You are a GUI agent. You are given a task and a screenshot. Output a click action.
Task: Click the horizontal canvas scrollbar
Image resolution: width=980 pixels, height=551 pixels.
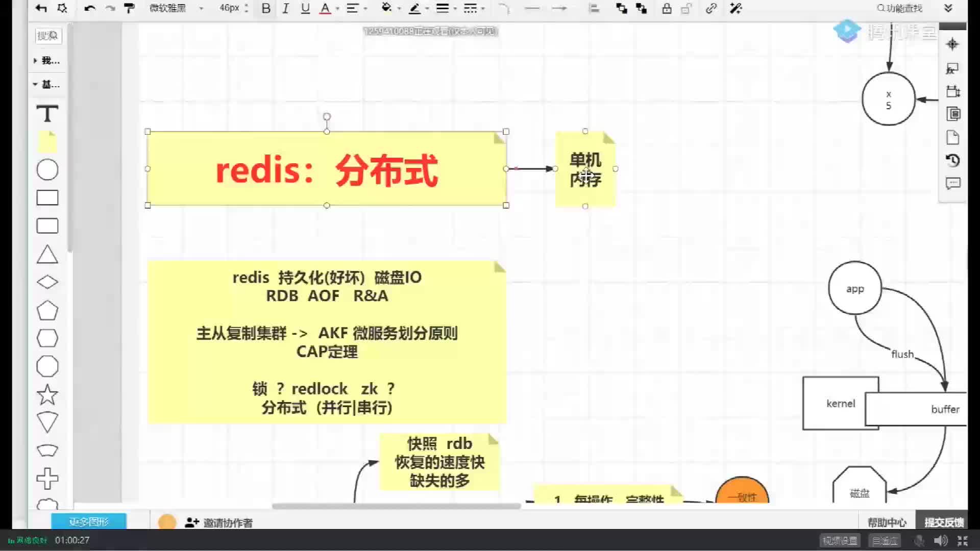pyautogui.click(x=396, y=506)
